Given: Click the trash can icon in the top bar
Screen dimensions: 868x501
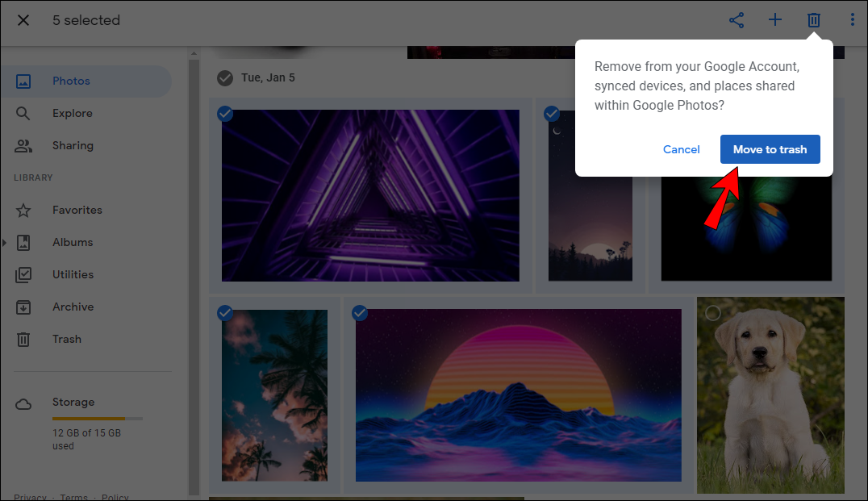Looking at the screenshot, I should click(x=813, y=20).
